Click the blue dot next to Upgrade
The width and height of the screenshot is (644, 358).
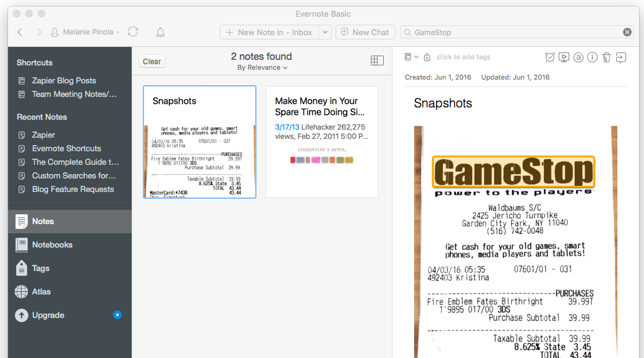click(x=117, y=315)
